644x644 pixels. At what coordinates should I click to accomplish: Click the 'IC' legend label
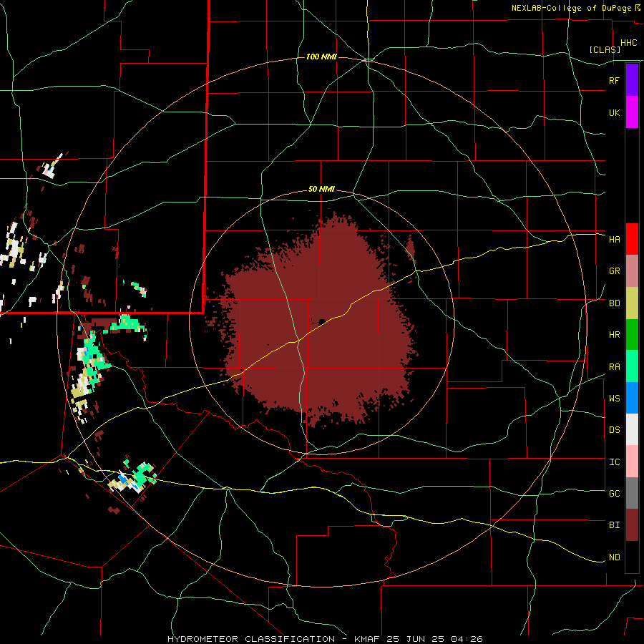[614, 462]
